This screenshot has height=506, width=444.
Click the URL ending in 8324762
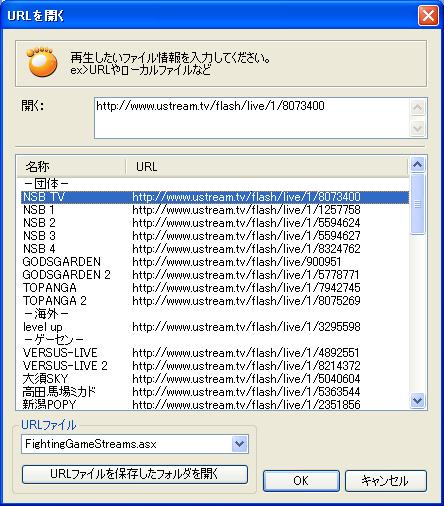click(246, 249)
